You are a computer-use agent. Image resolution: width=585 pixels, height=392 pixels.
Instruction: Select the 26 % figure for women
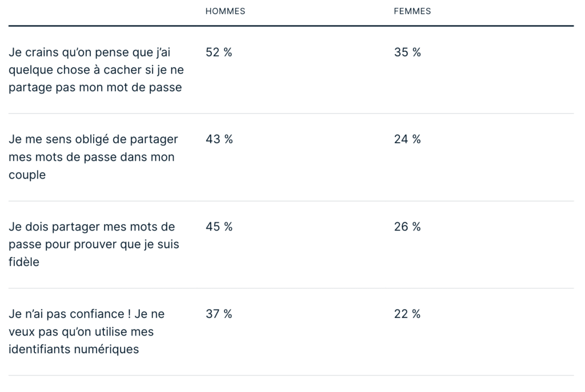(407, 227)
